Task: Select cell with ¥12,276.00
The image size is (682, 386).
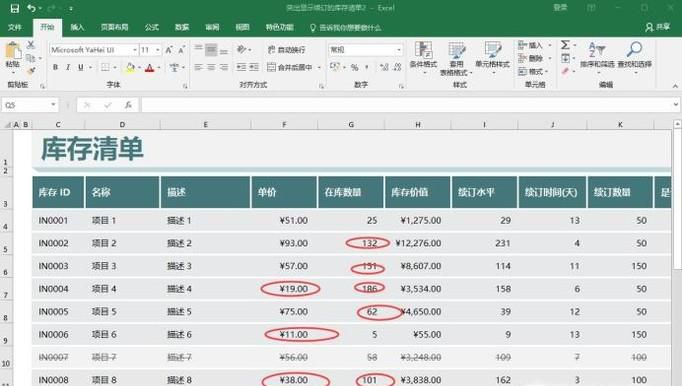Action: (x=418, y=243)
